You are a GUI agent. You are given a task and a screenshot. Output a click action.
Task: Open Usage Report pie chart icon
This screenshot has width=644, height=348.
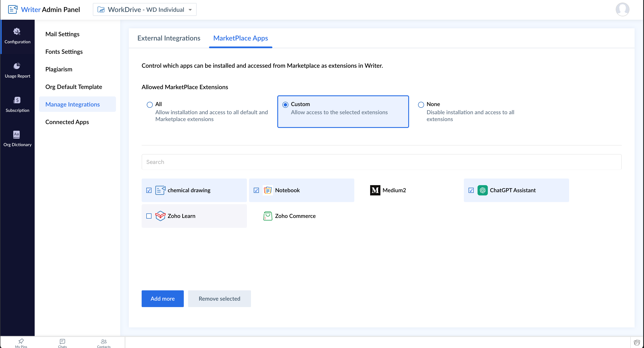point(17,66)
